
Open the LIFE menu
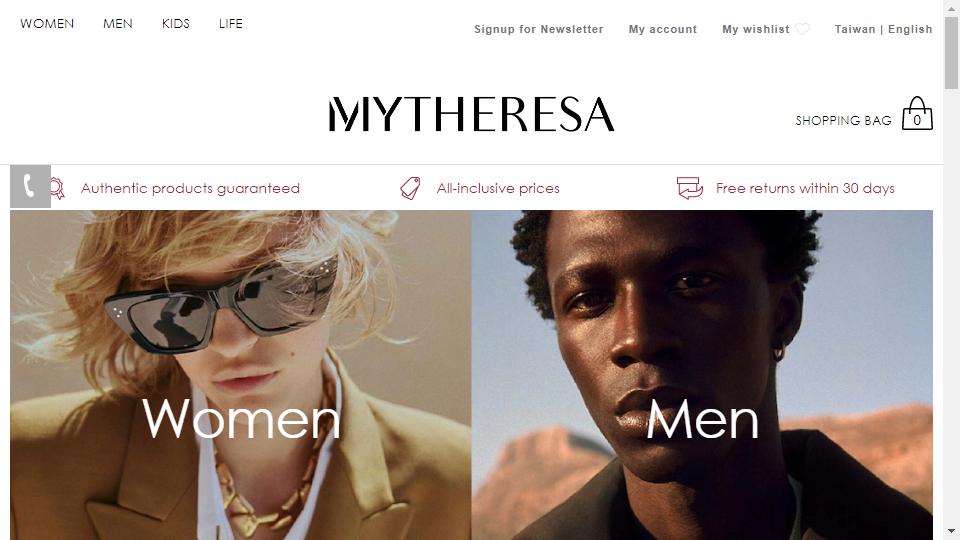coord(231,23)
